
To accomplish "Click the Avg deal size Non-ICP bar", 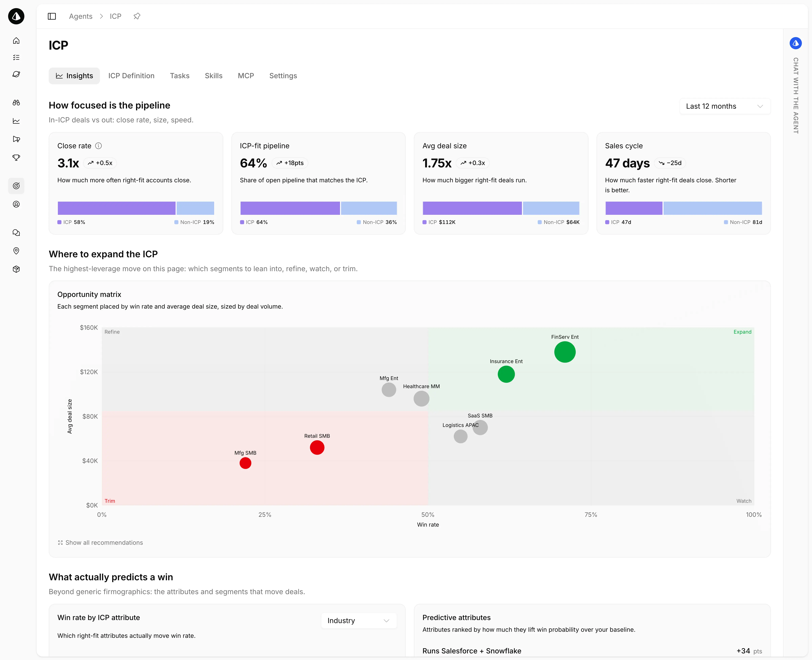I will point(551,208).
